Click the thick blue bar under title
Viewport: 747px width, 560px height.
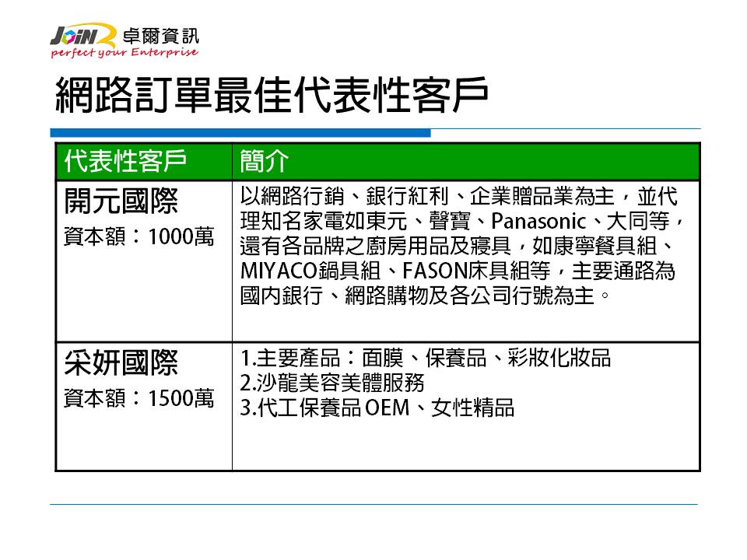coord(240,133)
